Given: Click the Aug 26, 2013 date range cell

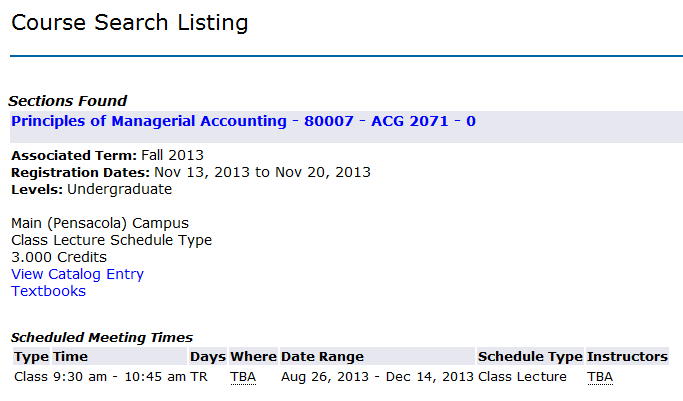Looking at the screenshot, I should tap(377, 377).
